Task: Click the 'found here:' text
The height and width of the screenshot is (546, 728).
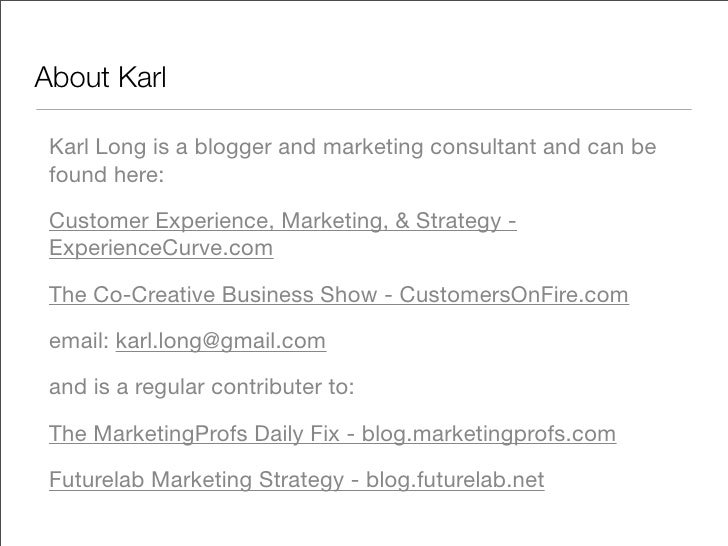Action: [107, 175]
